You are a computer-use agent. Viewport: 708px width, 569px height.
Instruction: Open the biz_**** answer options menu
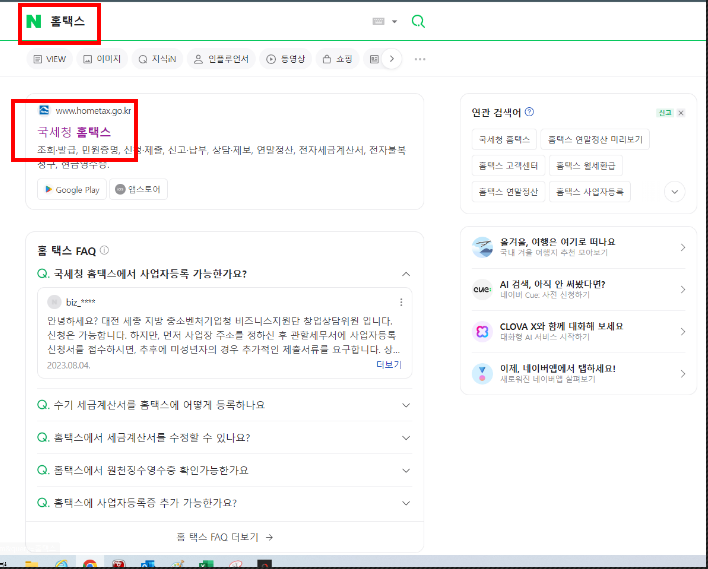(401, 302)
